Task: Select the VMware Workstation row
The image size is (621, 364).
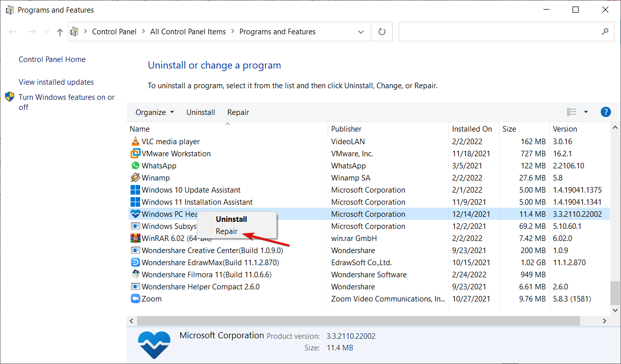Action: point(368,154)
